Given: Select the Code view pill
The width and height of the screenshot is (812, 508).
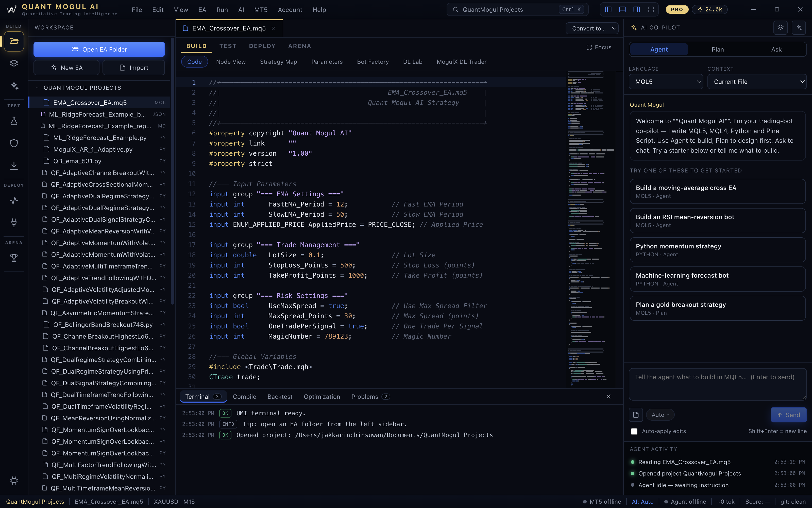Looking at the screenshot, I should [194, 62].
